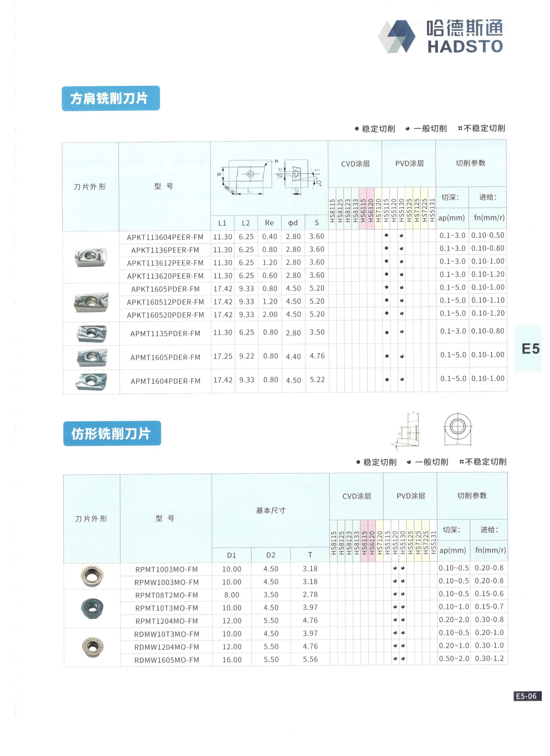Click the APMT1604PDER-FM model cell

click(165, 381)
